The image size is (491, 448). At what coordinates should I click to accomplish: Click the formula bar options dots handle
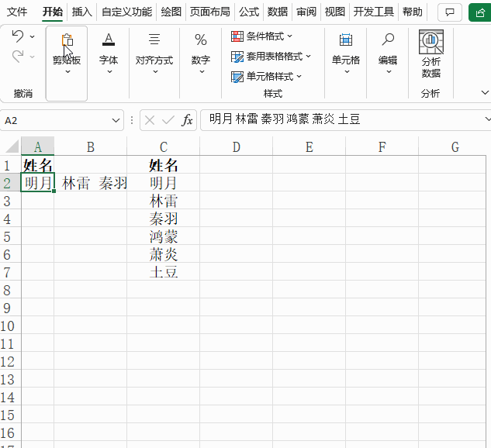click(132, 120)
